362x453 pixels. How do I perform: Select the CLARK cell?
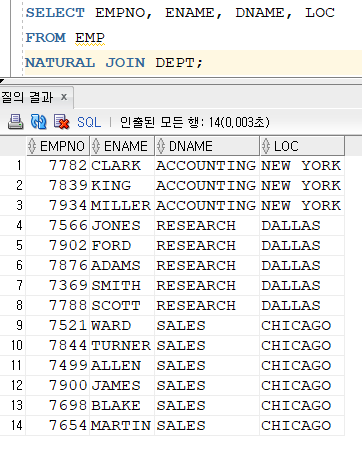[122, 165]
